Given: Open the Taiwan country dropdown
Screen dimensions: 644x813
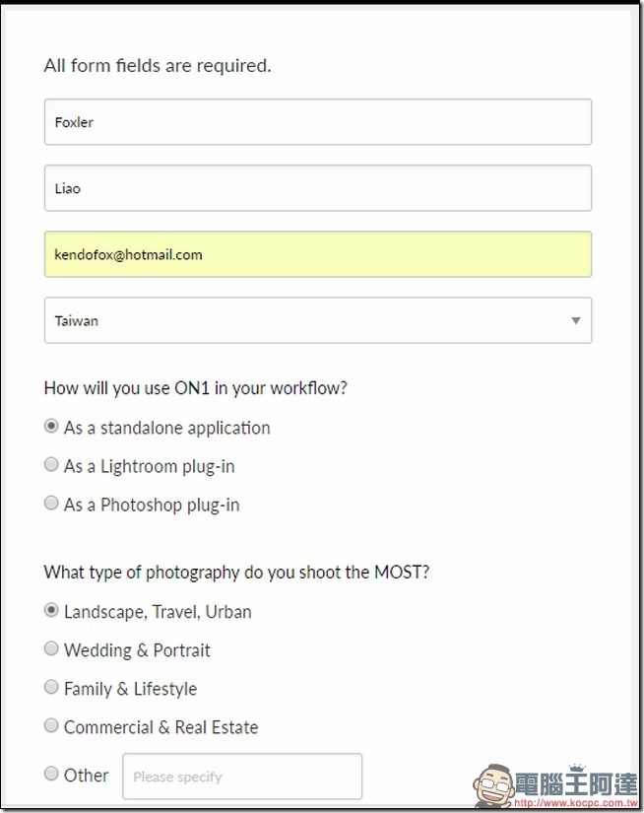Looking at the screenshot, I should click(x=318, y=320).
